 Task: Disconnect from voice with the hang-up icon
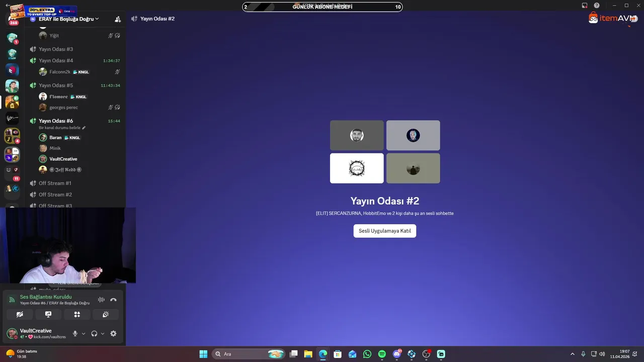(113, 300)
